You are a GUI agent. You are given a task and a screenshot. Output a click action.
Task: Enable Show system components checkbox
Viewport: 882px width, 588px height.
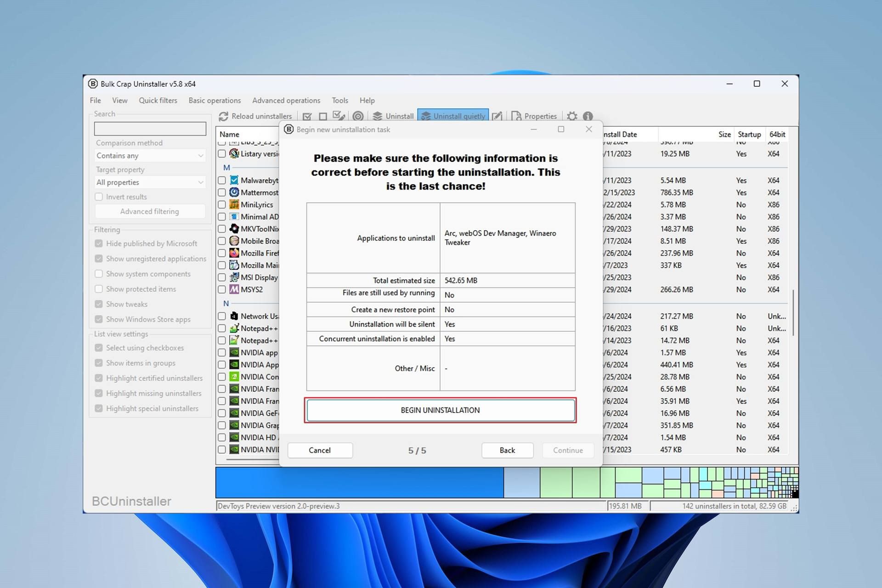(99, 274)
